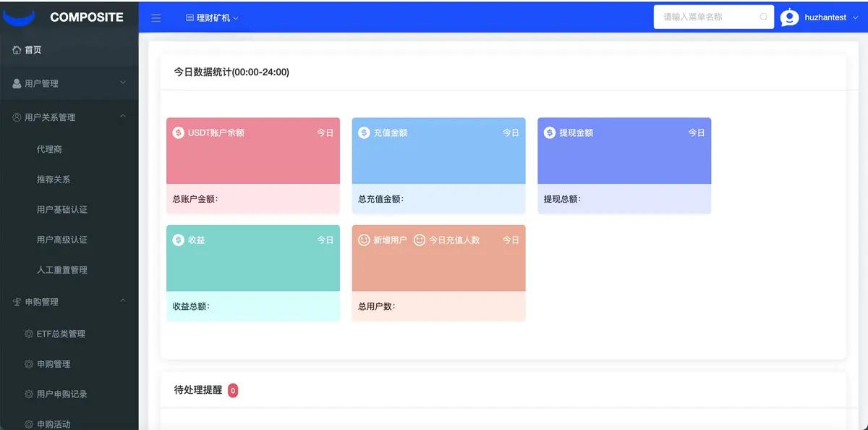
Task: Click the huzhantest user avatar icon
Action: click(790, 17)
